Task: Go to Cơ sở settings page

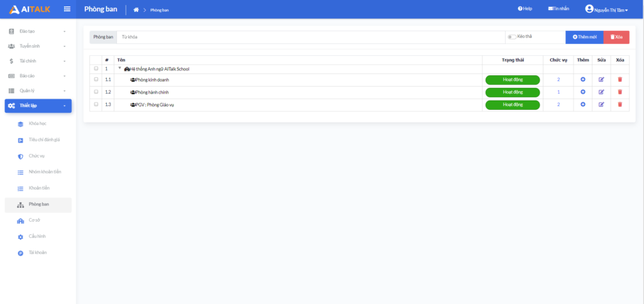Action: point(34,220)
